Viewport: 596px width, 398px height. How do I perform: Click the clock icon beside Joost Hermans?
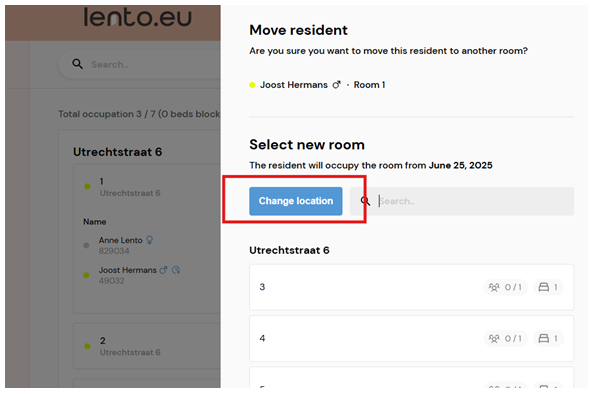click(176, 270)
